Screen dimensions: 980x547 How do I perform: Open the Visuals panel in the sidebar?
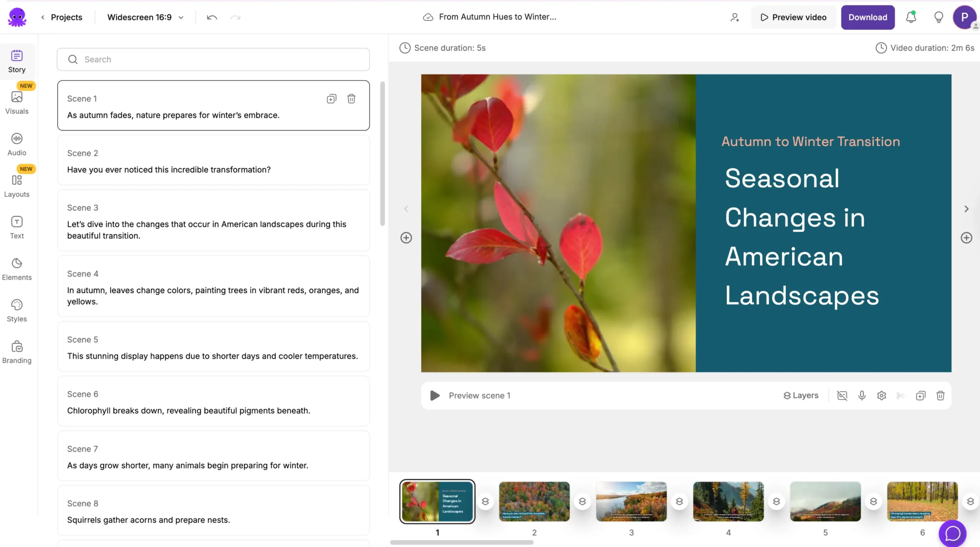pos(16,103)
